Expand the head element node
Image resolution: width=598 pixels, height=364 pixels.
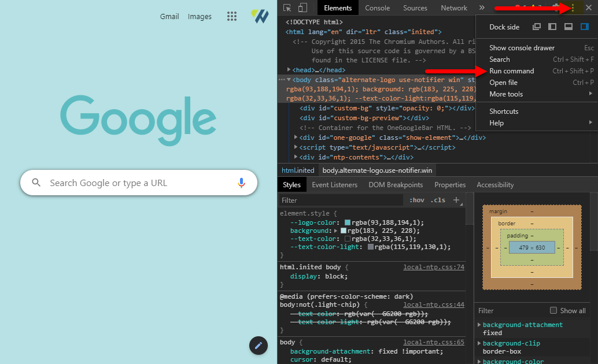point(289,70)
